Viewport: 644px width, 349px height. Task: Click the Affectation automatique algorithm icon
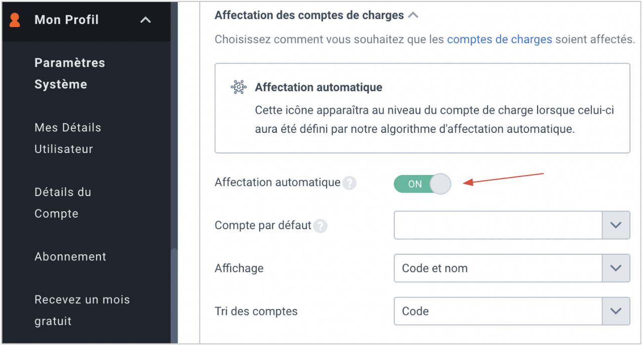click(x=239, y=87)
